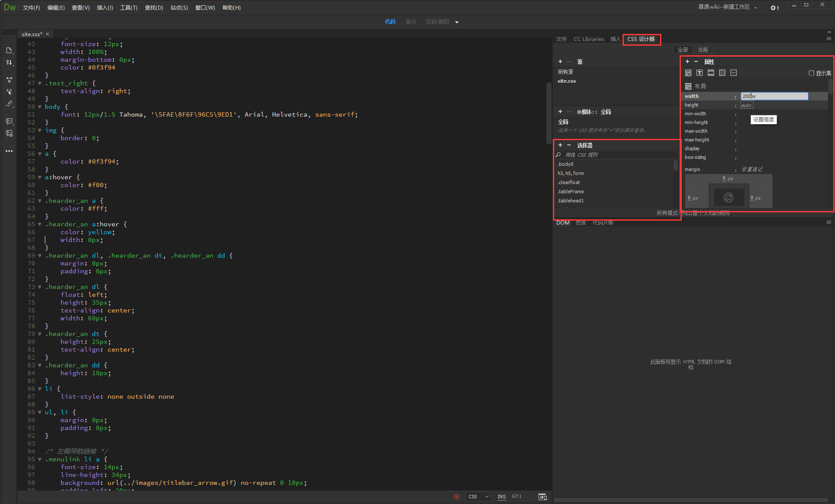Select Parent Tag icon in sidebar
Viewport: 835px width, 504px height.
[9, 92]
